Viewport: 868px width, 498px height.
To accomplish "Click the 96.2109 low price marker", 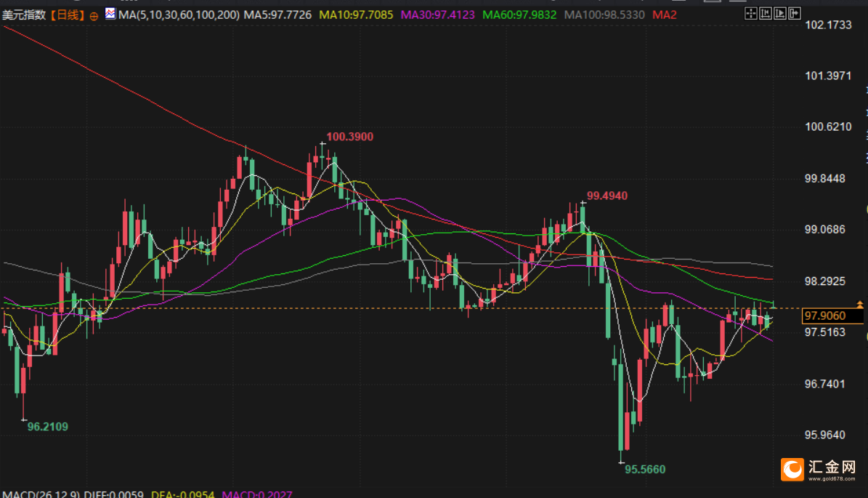I will click(48, 427).
